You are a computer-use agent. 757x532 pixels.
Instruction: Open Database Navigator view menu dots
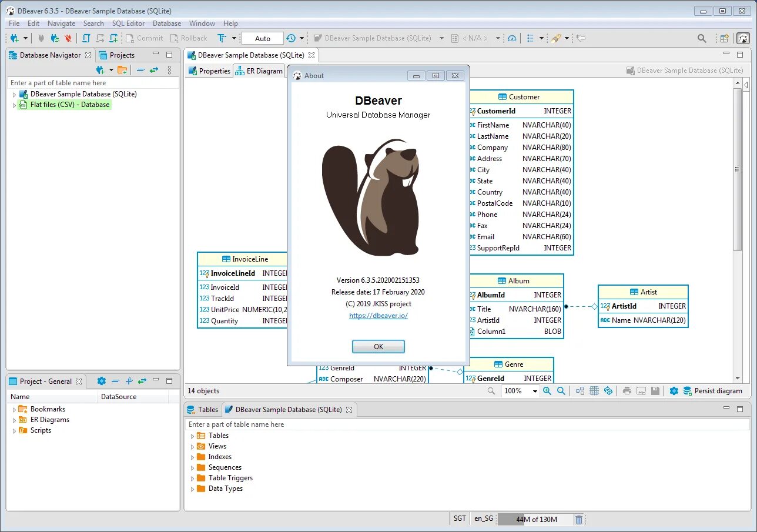(169, 70)
